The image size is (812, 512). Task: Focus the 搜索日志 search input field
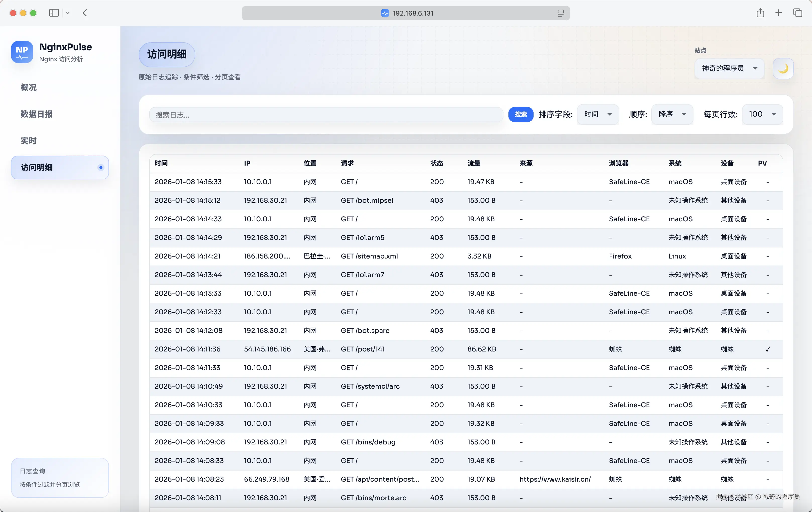pos(326,115)
